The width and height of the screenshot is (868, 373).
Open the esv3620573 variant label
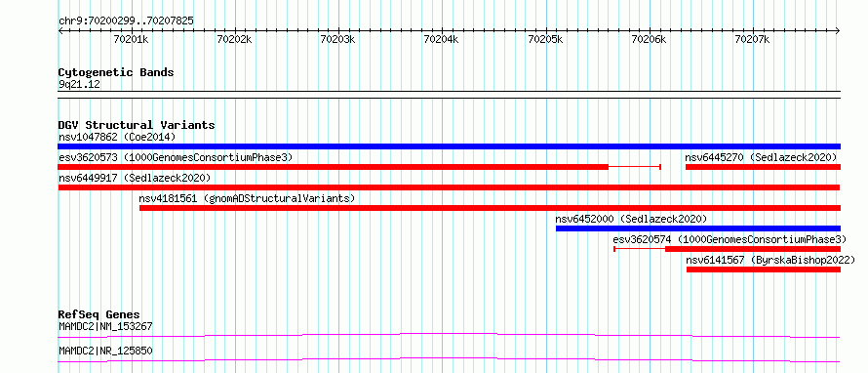coord(176,157)
